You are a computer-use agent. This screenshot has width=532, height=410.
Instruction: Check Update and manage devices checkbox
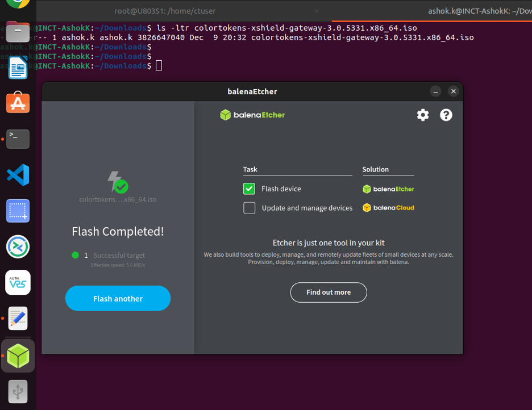tap(249, 208)
